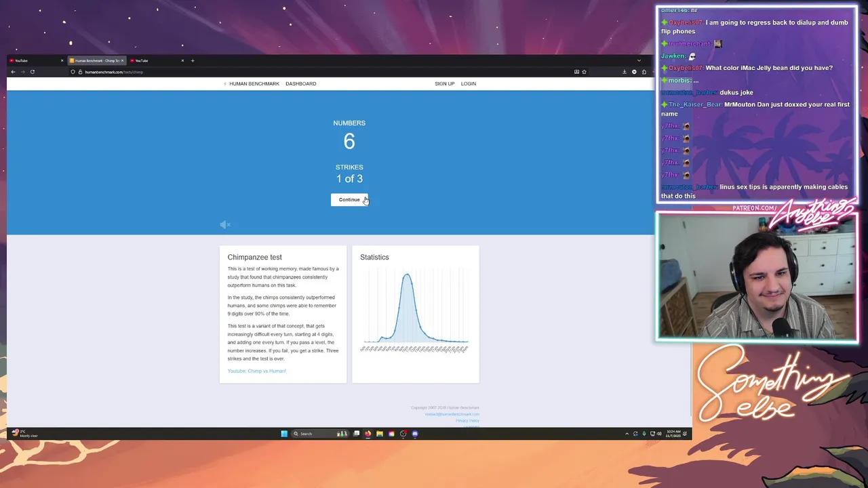Bookmark this page with star icon
This screenshot has width=868, height=488.
(584, 72)
